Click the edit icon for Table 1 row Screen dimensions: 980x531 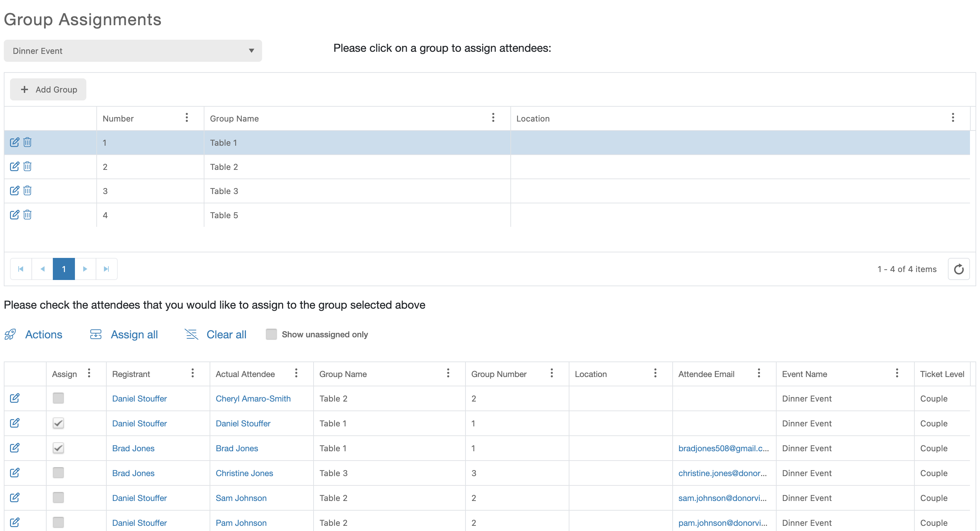15,142
